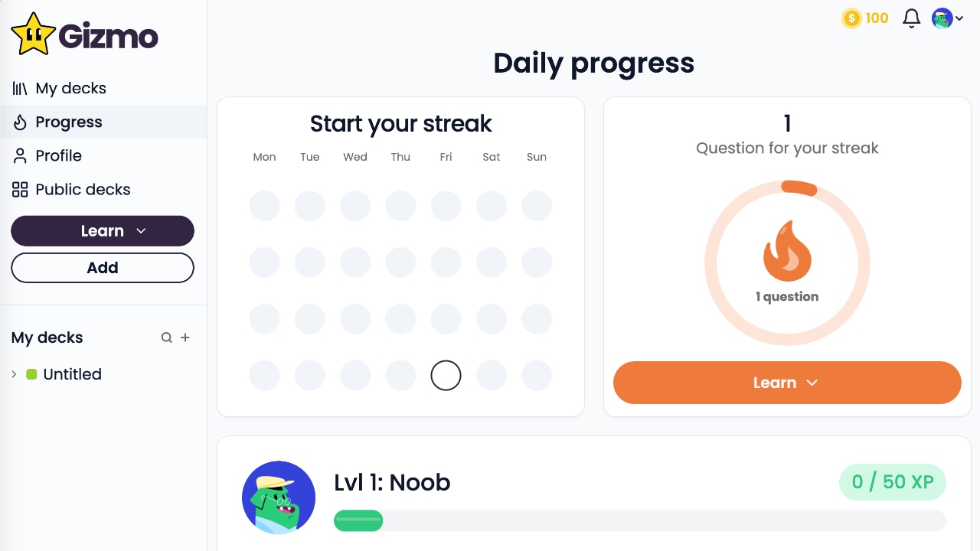
Task: Expand the Untitled deck tree arrow
Action: pyautogui.click(x=15, y=374)
